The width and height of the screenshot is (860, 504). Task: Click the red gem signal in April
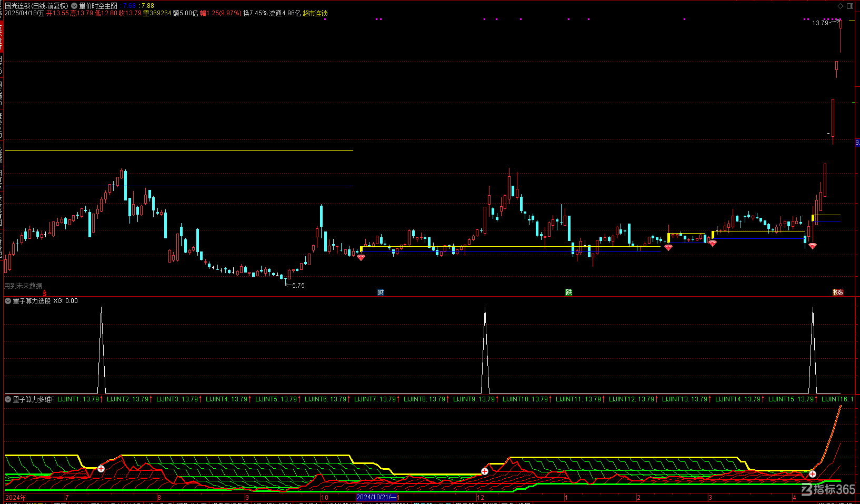click(x=813, y=246)
